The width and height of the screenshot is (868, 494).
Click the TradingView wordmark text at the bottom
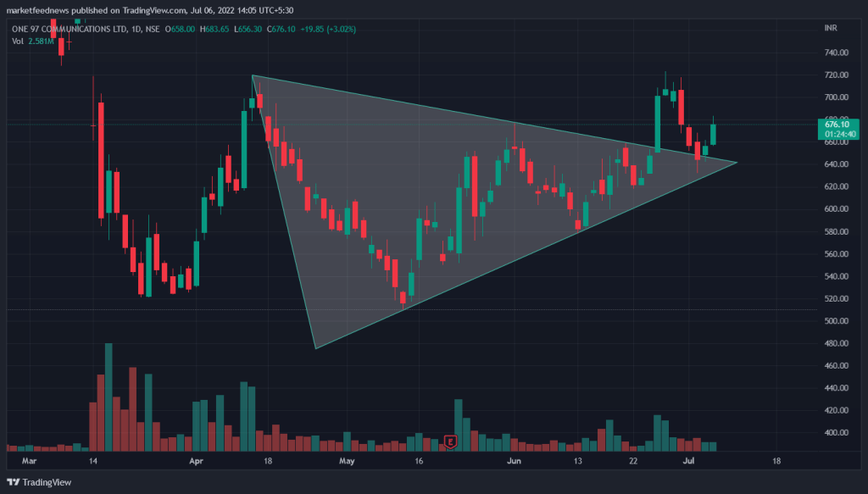pos(45,481)
